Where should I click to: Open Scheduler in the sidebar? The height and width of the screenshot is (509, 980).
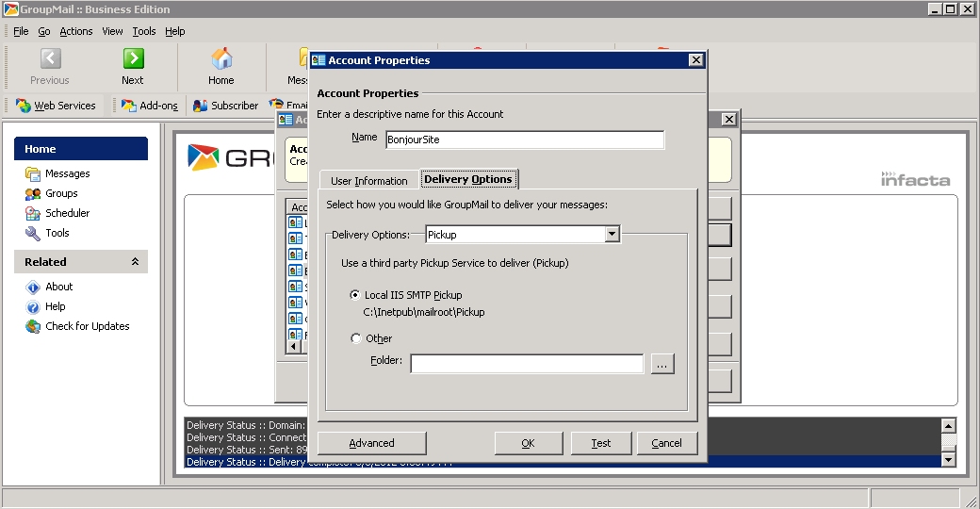(x=67, y=213)
